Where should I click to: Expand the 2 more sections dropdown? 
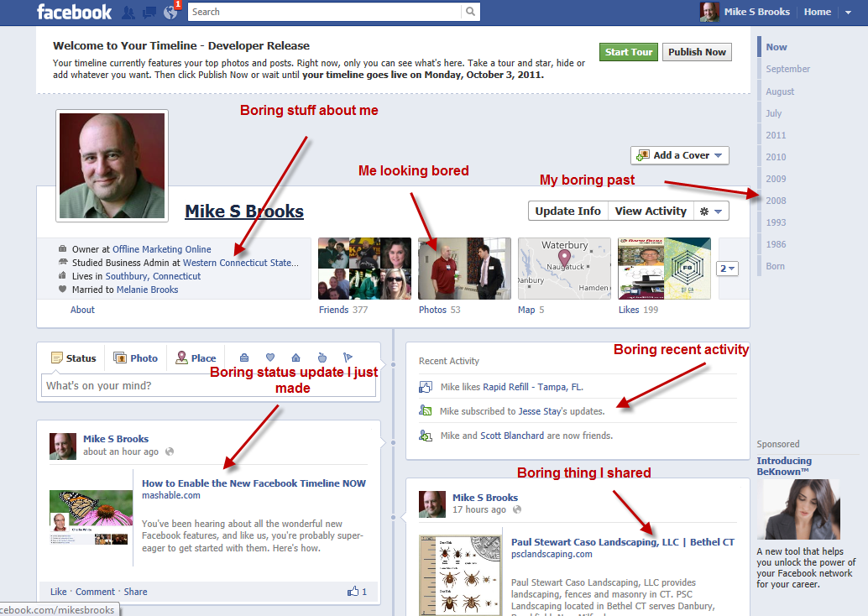click(728, 269)
